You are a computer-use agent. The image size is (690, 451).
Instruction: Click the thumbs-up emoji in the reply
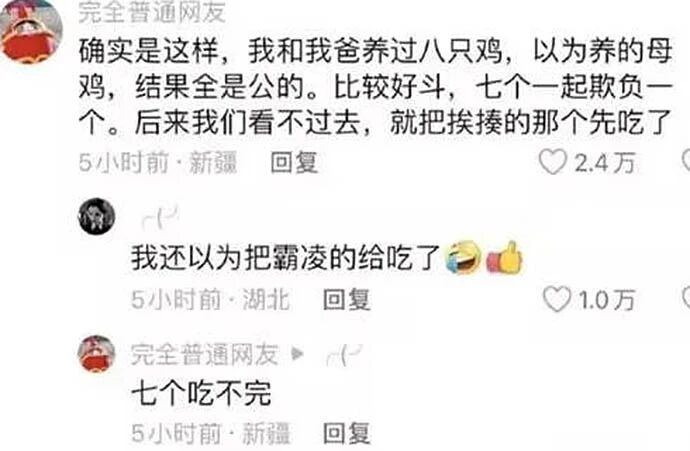[x=504, y=257]
